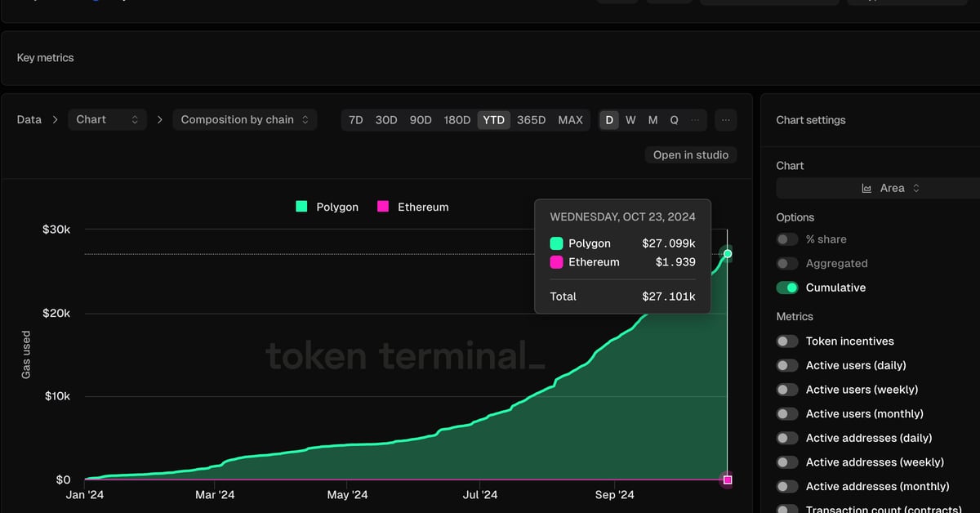Click the highlighted data point at the chart's end
The image size is (980, 513).
click(x=727, y=254)
